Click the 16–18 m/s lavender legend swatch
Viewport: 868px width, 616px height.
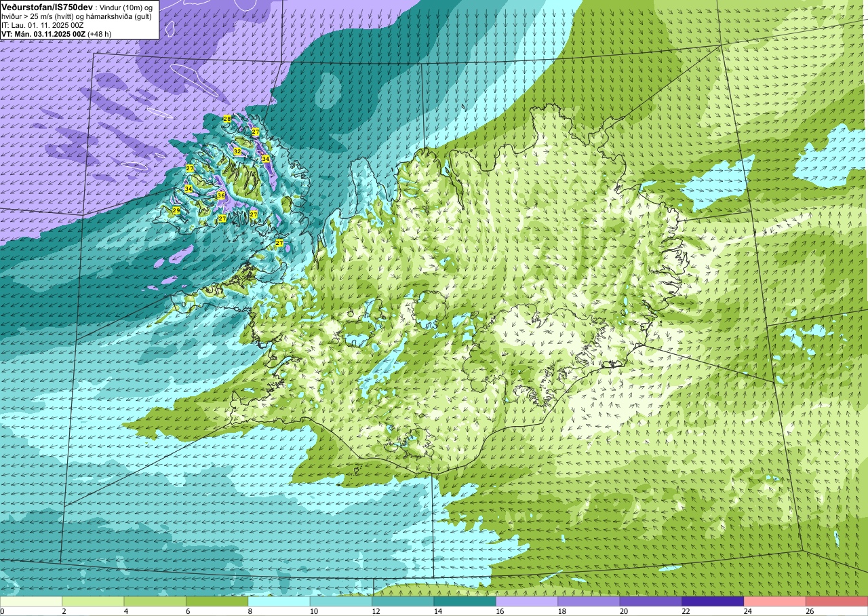click(x=527, y=601)
